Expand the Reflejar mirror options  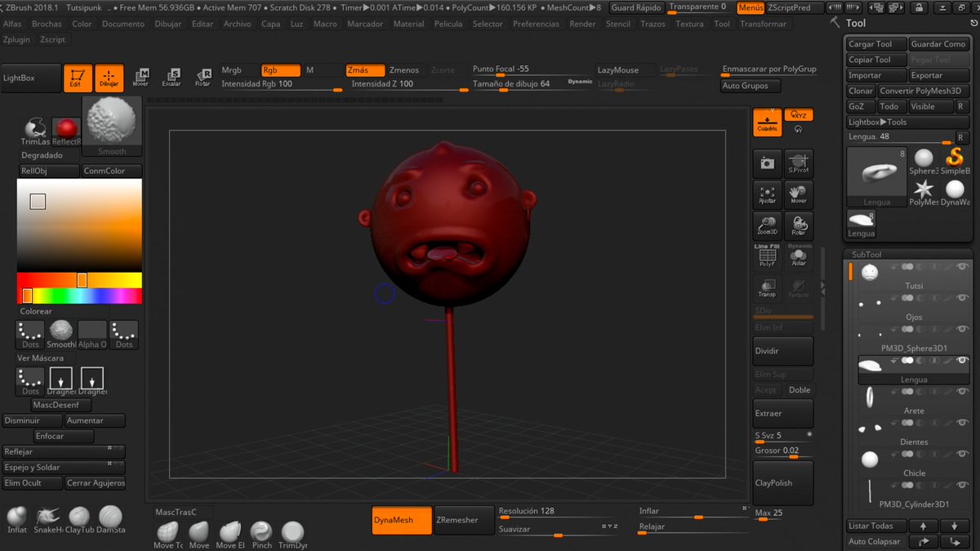[x=64, y=451]
